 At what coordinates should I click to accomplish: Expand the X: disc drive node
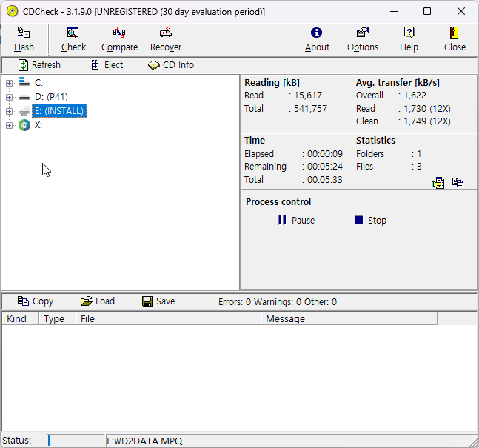coord(10,125)
